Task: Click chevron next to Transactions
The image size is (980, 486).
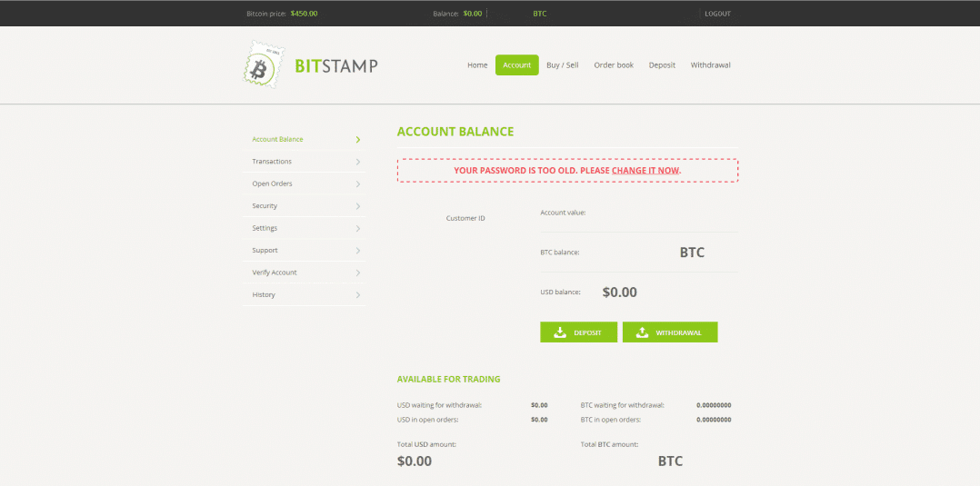Action: click(x=358, y=162)
